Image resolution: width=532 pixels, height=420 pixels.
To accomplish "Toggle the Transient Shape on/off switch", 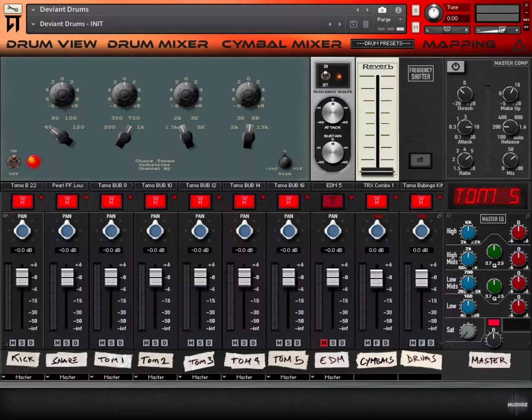I will (x=326, y=76).
